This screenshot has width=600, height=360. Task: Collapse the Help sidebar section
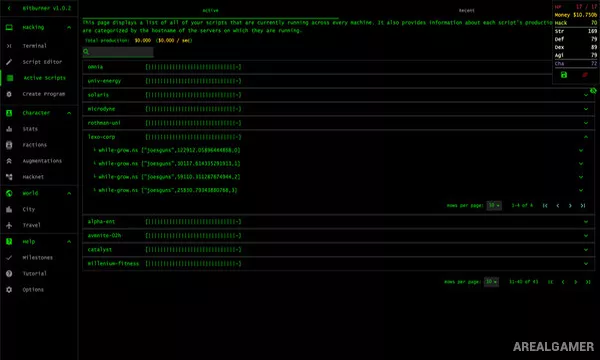pyautogui.click(x=69, y=241)
